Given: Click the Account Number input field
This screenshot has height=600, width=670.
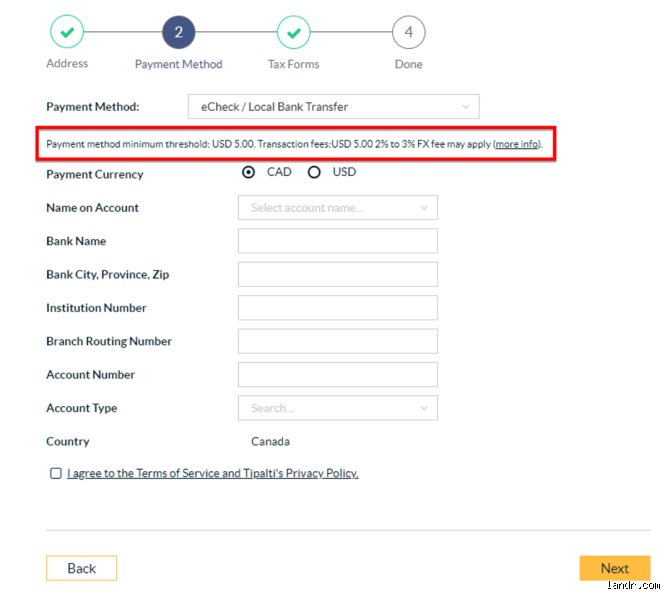Looking at the screenshot, I should pos(338,374).
